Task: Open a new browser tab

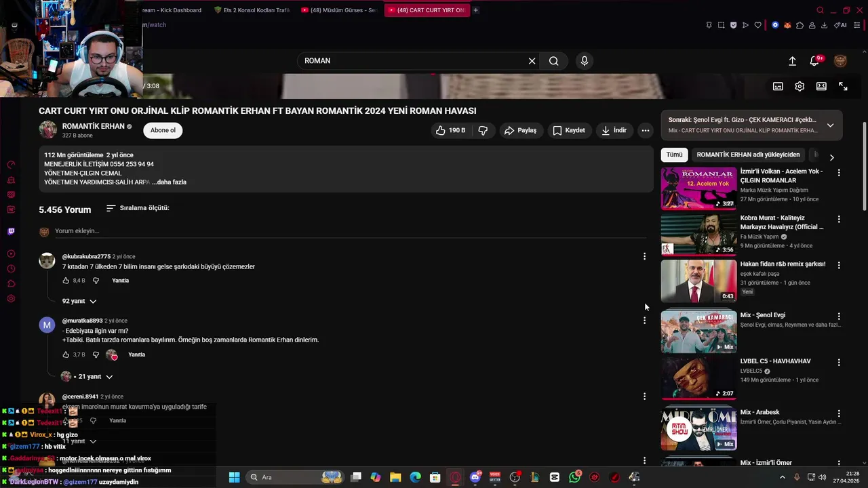Action: [x=475, y=10]
